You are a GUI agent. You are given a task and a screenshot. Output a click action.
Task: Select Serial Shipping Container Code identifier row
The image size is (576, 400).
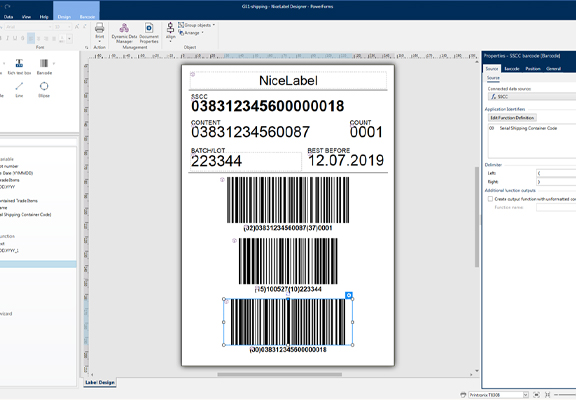tap(532, 128)
